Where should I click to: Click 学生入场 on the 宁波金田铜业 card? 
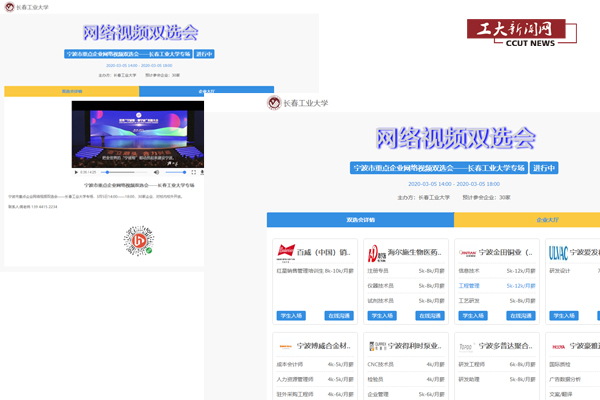tap(473, 315)
